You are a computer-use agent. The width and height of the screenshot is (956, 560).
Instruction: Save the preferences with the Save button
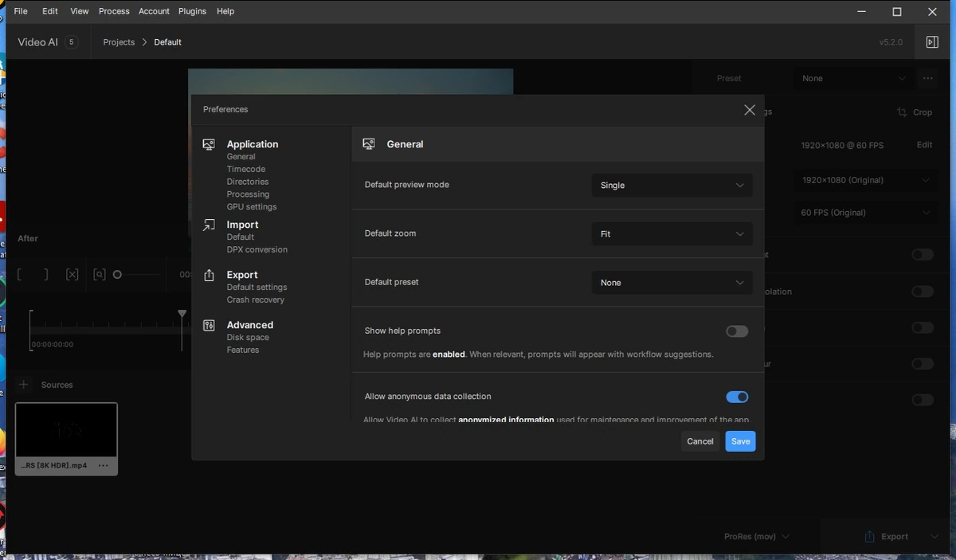(740, 441)
